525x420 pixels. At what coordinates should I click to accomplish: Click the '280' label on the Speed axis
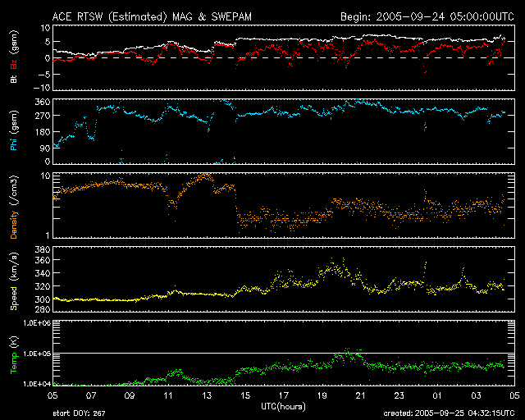[43, 308]
